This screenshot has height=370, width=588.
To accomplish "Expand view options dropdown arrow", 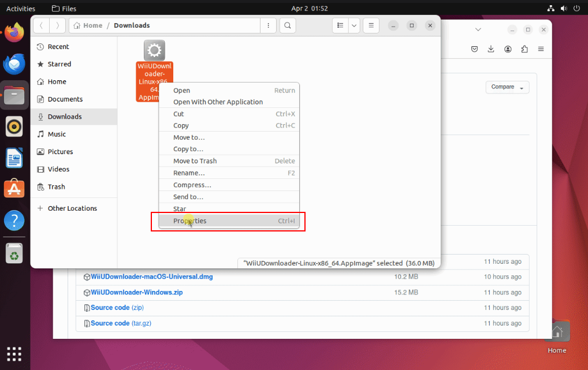I will (354, 25).
